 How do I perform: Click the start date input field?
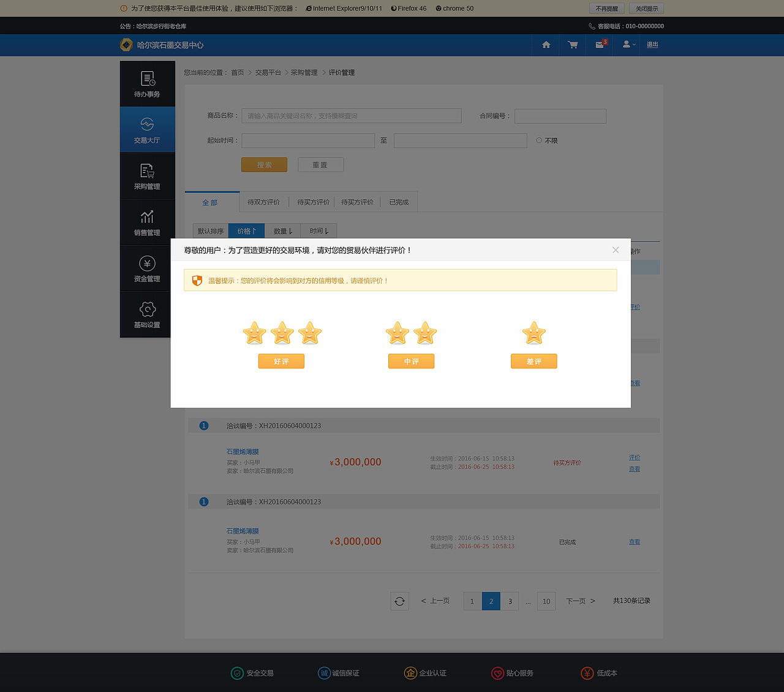tap(308, 140)
